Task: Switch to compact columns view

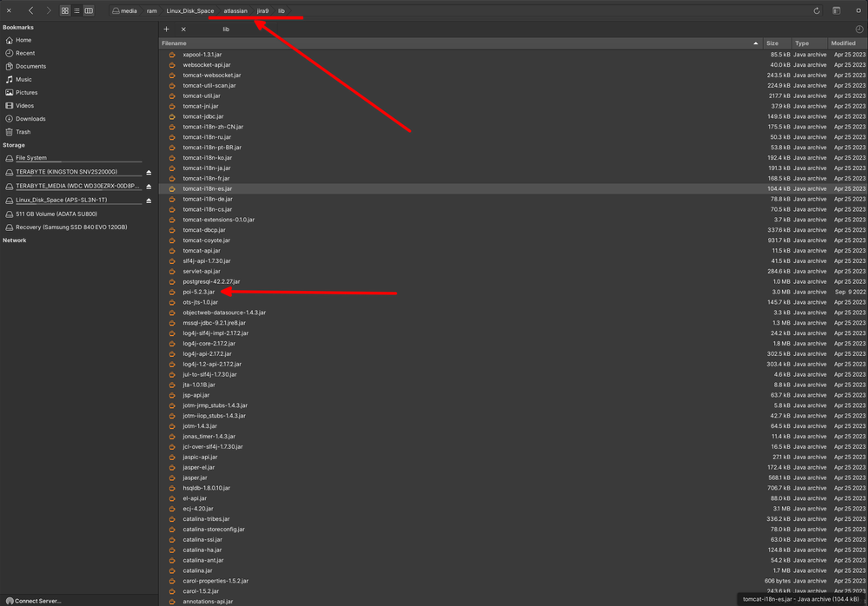Action: (x=89, y=10)
